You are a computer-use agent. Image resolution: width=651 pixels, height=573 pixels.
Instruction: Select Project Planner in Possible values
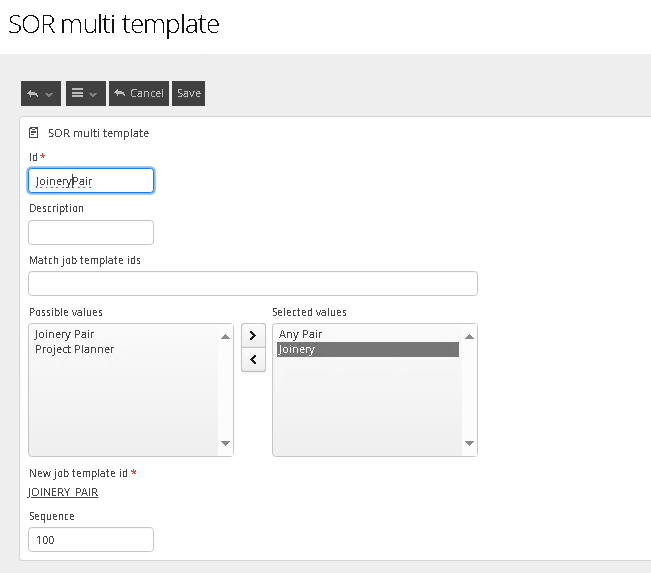[x=74, y=349]
